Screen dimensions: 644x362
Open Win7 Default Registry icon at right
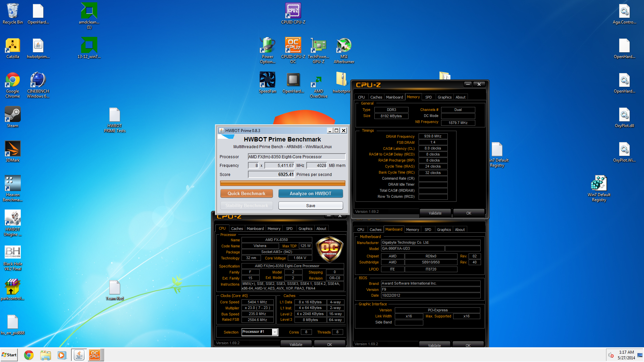click(x=599, y=188)
